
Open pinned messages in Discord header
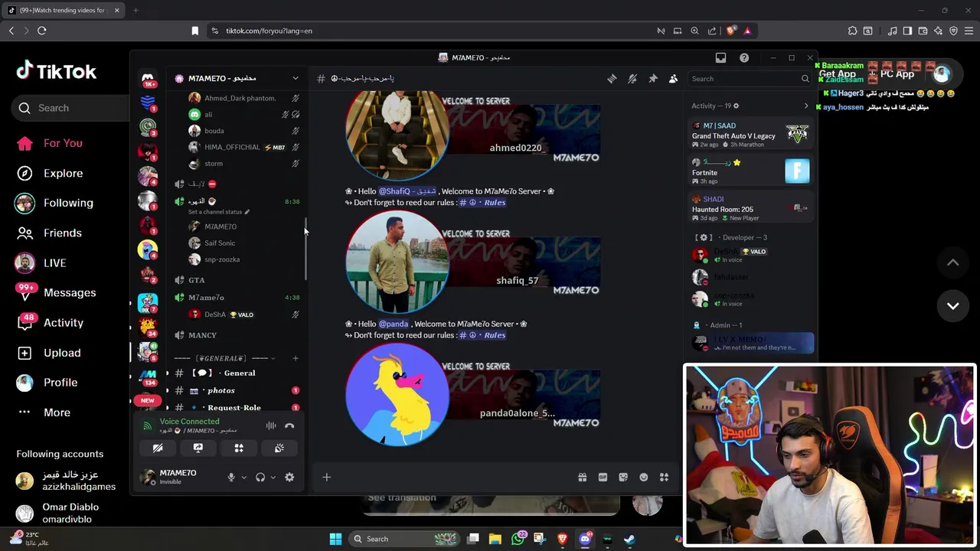tap(653, 79)
